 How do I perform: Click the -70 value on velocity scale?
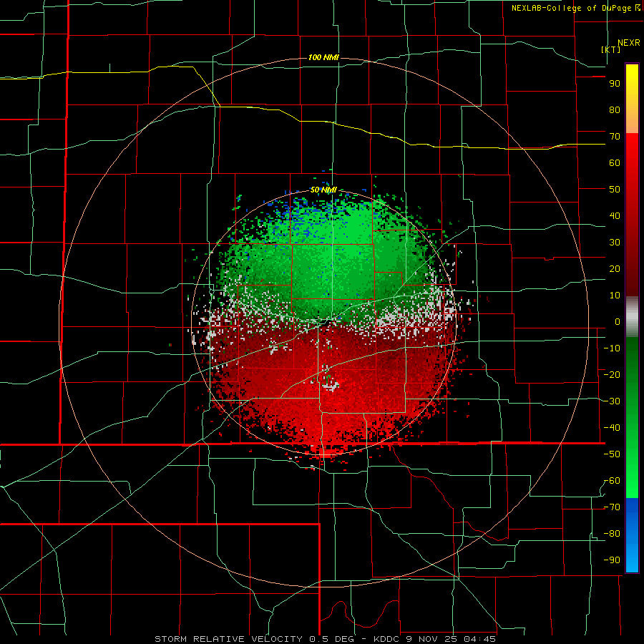tap(612, 507)
